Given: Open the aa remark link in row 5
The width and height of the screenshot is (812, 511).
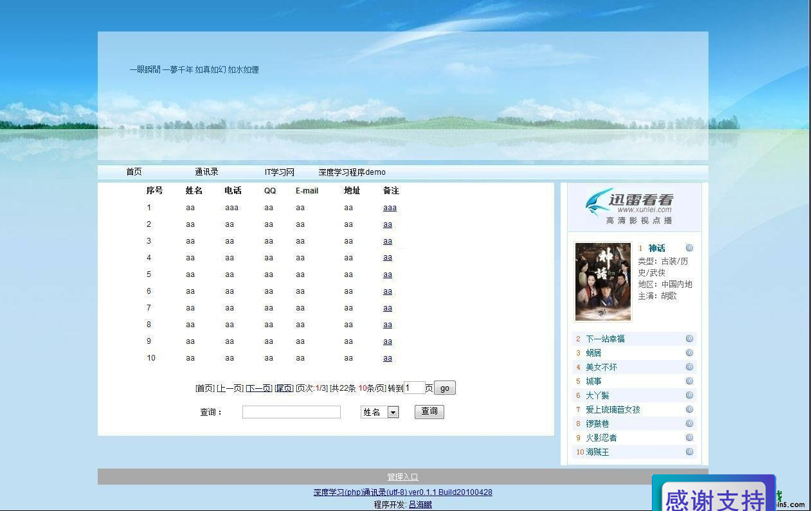Looking at the screenshot, I should coord(388,274).
